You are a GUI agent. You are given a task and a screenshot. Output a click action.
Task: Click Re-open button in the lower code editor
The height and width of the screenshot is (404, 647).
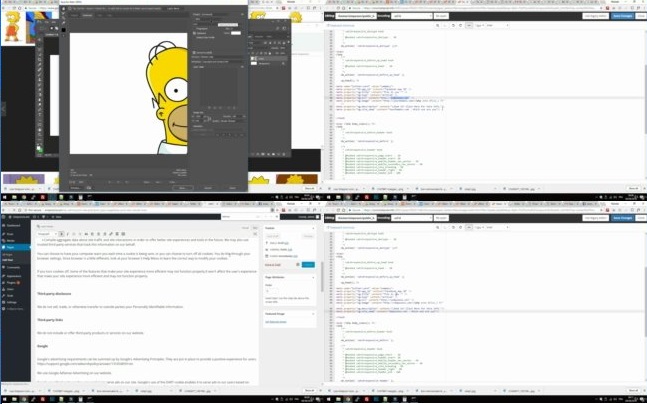point(441,218)
